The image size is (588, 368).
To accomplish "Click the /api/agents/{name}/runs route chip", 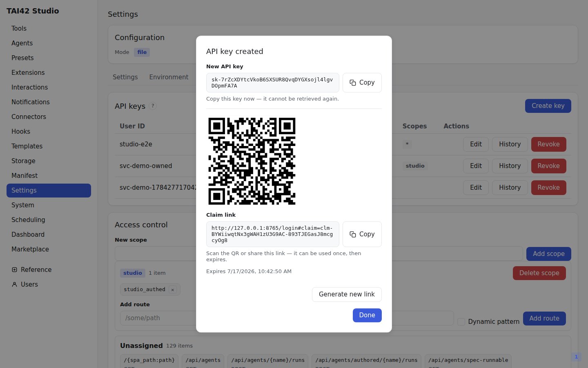I will click(268, 361).
